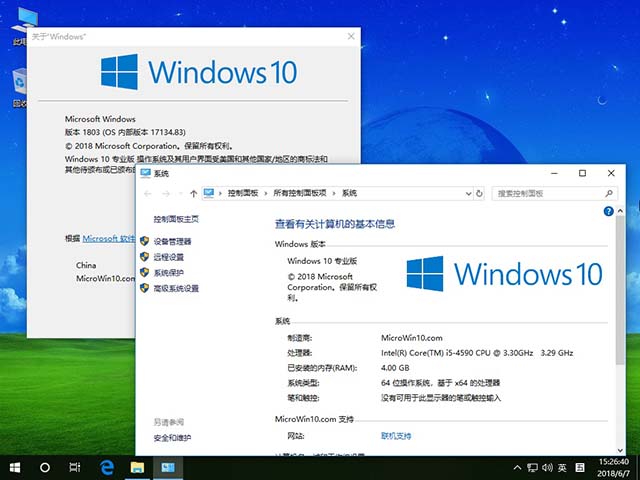Go forward in System window
The image size is (640, 480).
(x=165, y=193)
